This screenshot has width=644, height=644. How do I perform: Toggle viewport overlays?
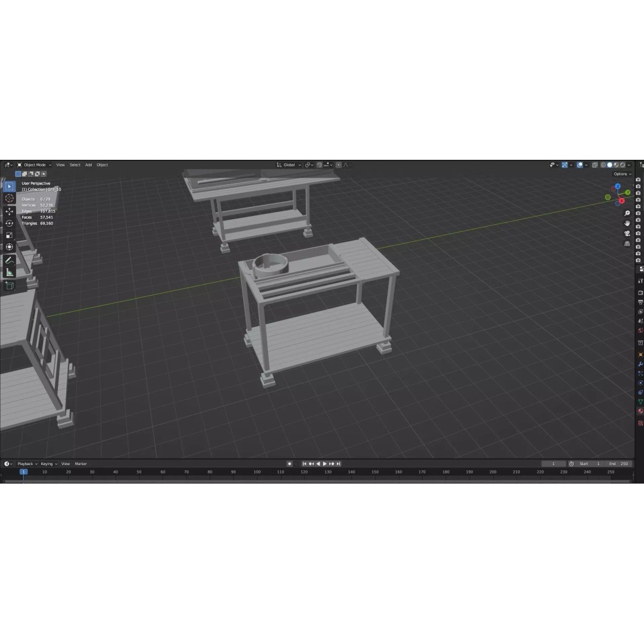tap(580, 165)
